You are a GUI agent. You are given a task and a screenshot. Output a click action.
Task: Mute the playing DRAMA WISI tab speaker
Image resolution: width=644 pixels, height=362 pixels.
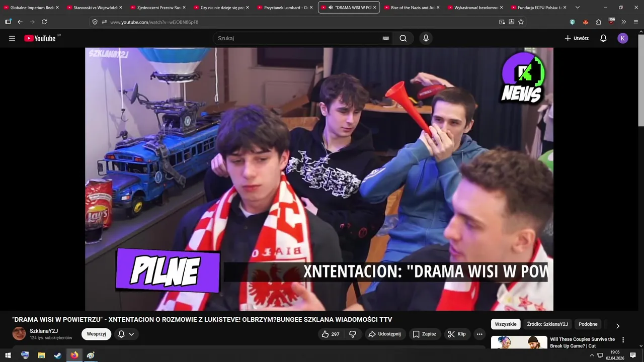point(331,8)
